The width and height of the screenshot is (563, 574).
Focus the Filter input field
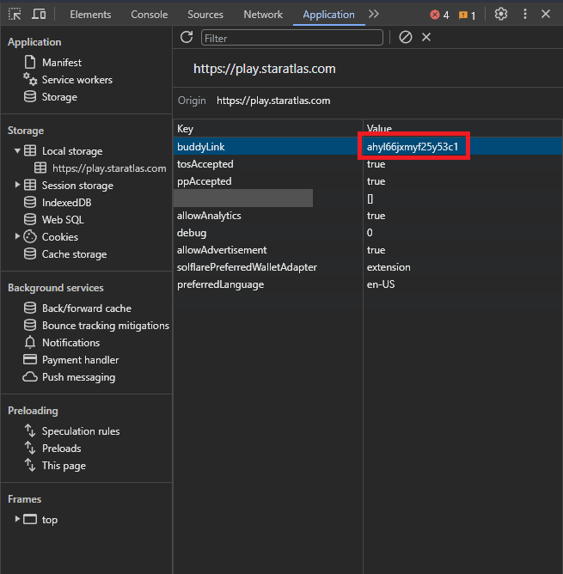point(292,38)
